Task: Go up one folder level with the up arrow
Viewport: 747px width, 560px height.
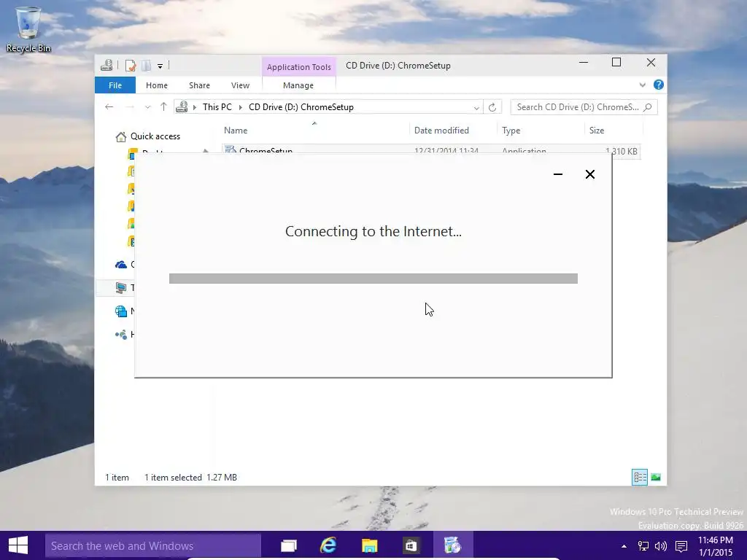Action: [x=163, y=107]
